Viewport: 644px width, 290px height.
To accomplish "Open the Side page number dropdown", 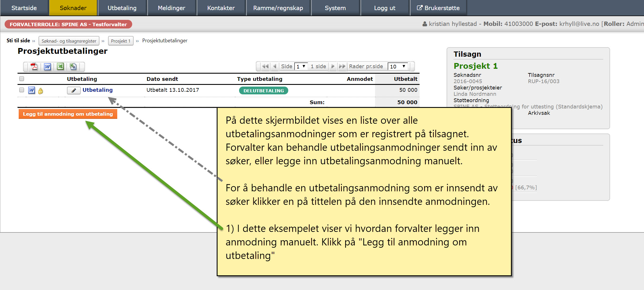I will (x=301, y=66).
